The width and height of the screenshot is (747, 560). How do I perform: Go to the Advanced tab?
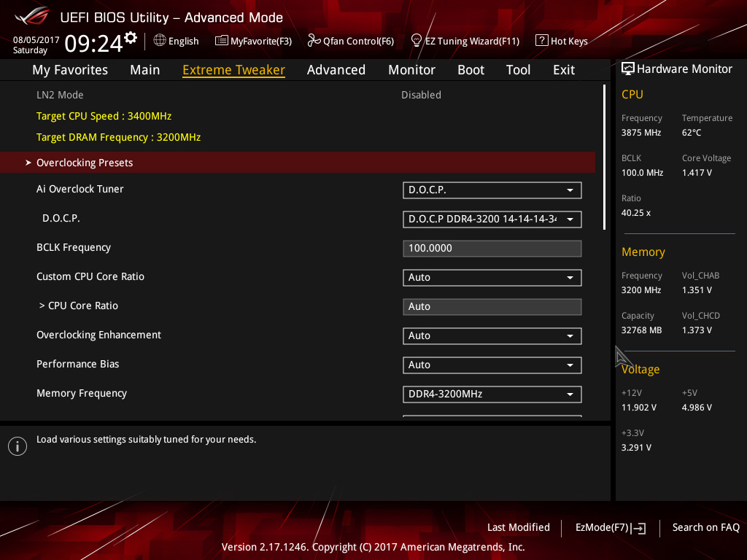click(x=336, y=70)
